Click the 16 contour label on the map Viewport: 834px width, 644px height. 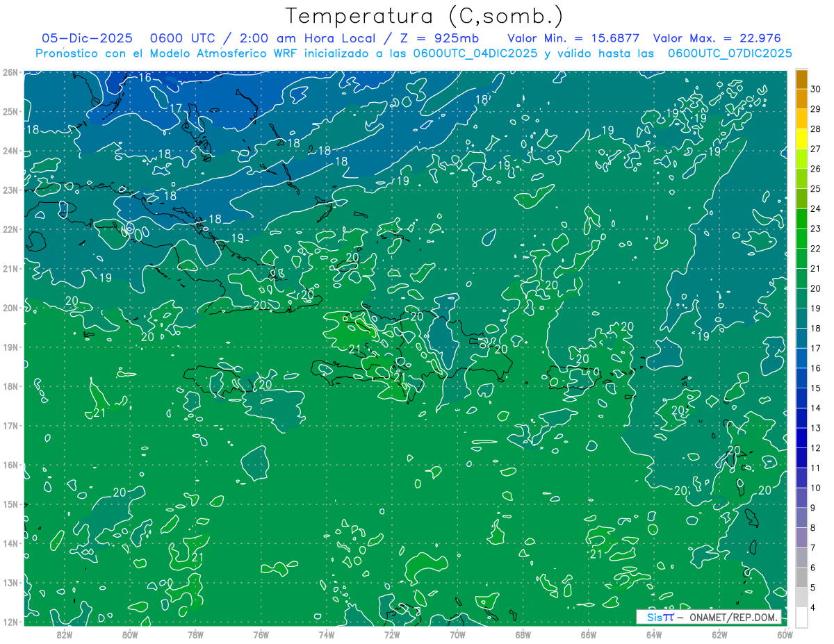point(145,78)
